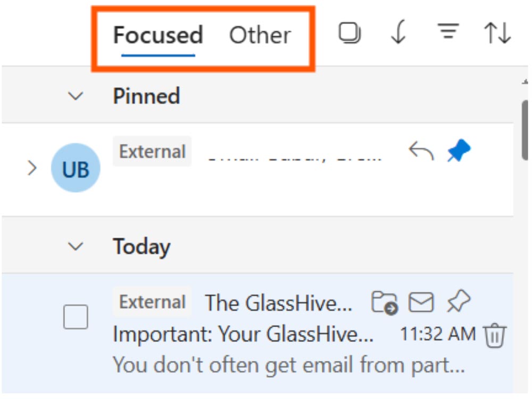Switch to the Focused inbox tab

[158, 36]
